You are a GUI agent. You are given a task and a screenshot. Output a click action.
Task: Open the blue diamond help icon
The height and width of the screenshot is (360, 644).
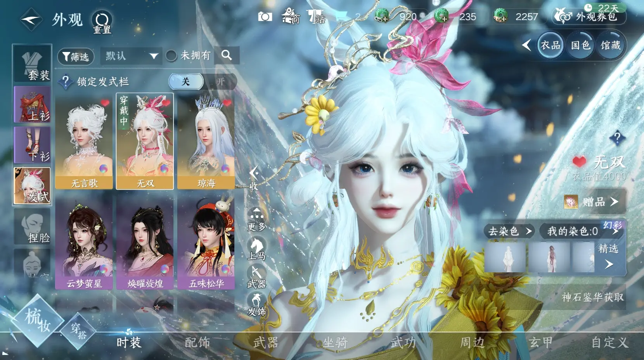pyautogui.click(x=617, y=138)
